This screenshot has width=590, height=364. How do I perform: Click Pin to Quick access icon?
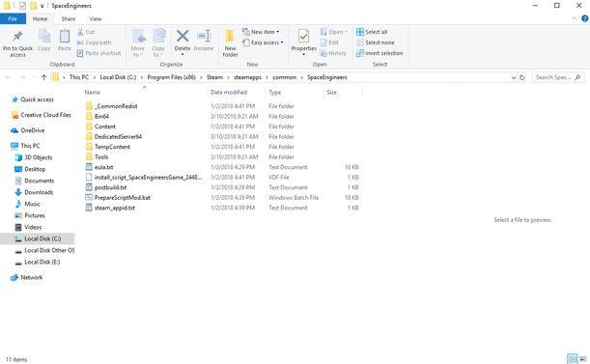coord(17,37)
